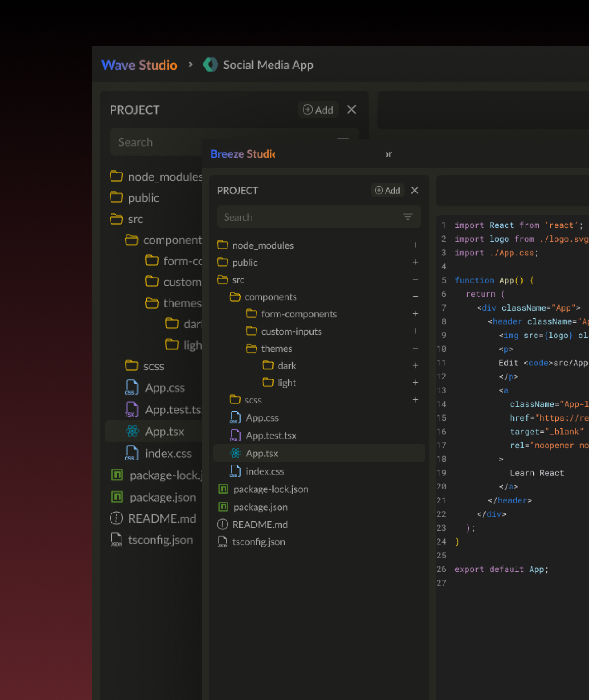Click the node_modules folder icon in Breeze Studio
Image resolution: width=589 pixels, height=700 pixels.
(222, 245)
